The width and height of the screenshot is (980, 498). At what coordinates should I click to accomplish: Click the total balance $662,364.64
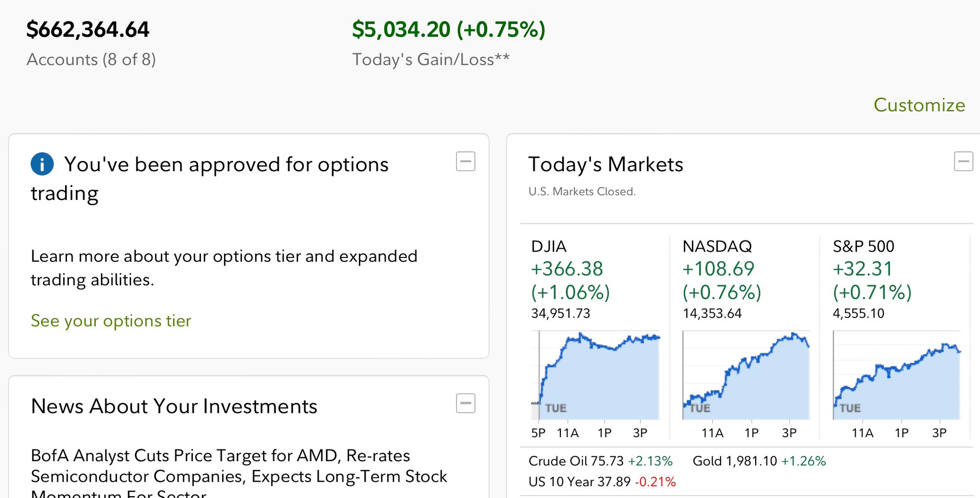point(88,30)
